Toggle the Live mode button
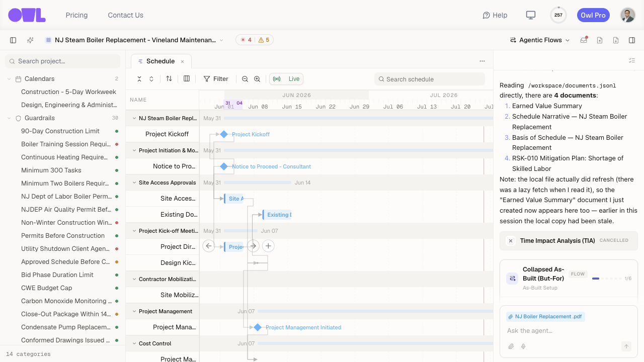The height and width of the screenshot is (362, 644). point(286,79)
